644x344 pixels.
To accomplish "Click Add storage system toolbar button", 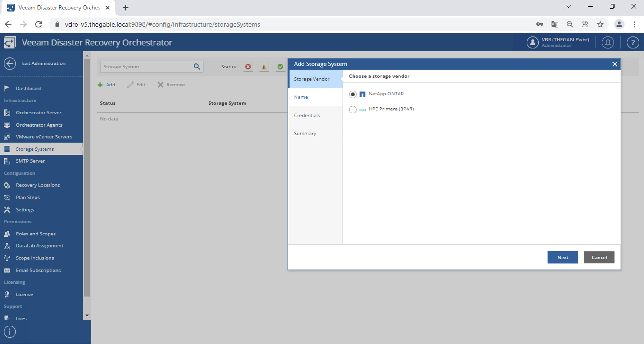I will click(106, 85).
